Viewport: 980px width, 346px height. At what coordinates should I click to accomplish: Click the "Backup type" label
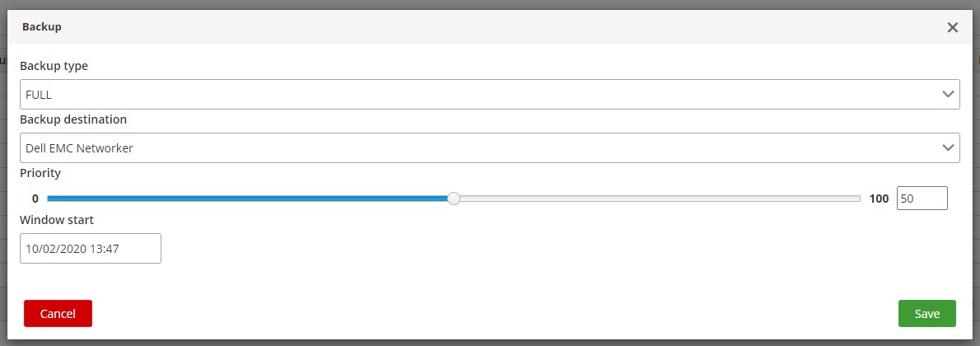[54, 66]
